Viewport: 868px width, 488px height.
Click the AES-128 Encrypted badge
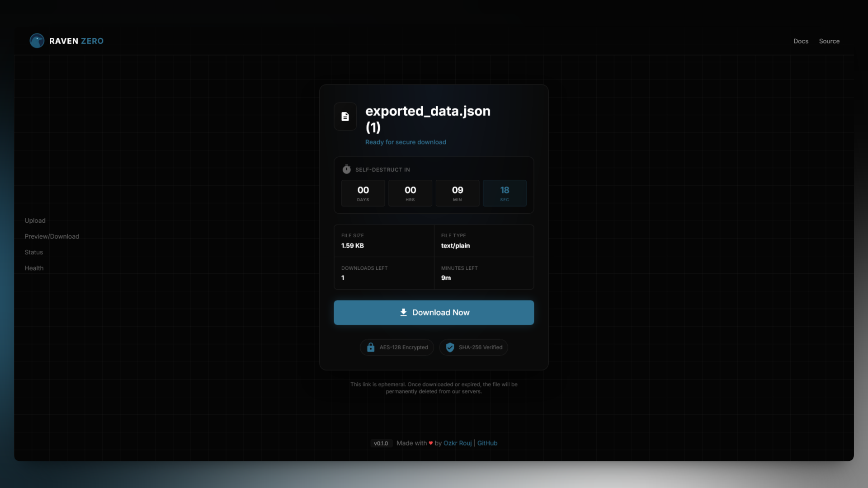pos(396,347)
